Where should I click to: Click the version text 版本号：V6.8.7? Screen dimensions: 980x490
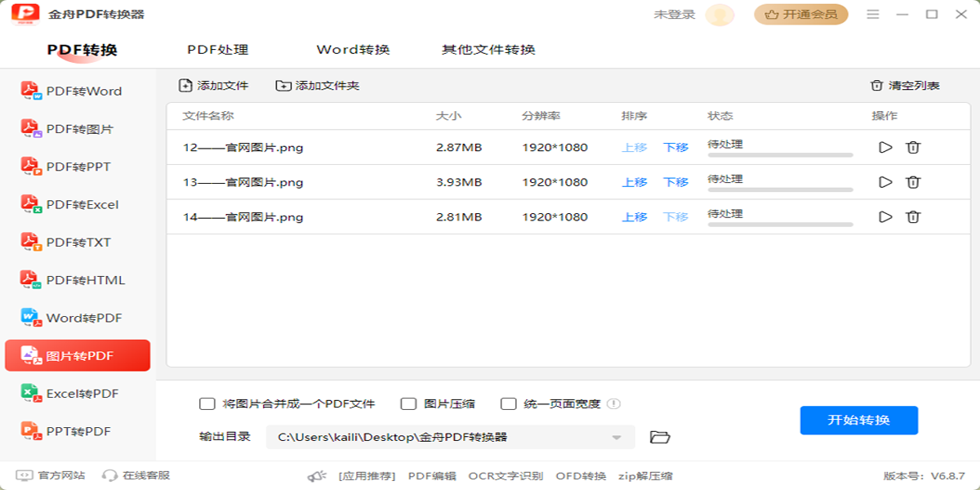(924, 475)
